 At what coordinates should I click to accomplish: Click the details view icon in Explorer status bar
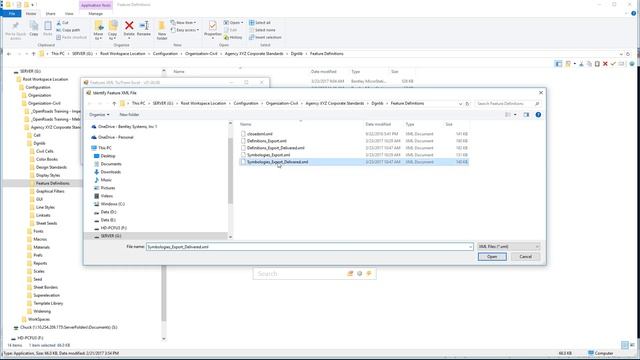[624, 345]
